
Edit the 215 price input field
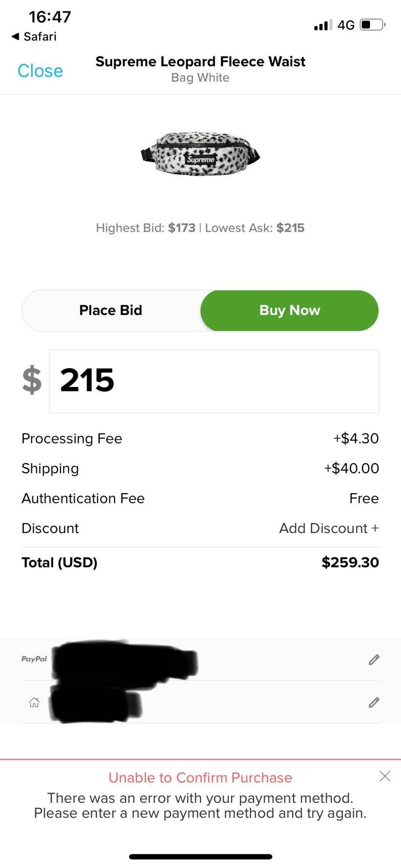[x=214, y=381]
